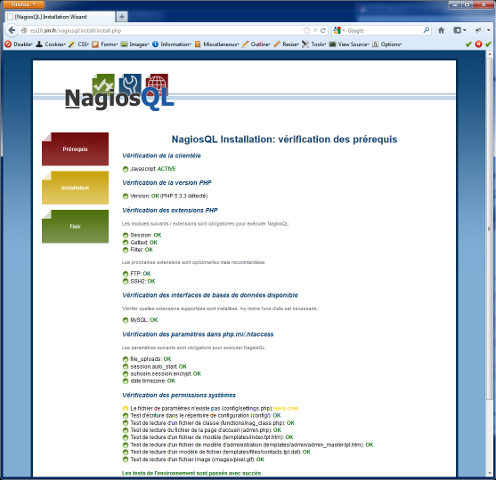
Task: Open the URL history dropdown arrow
Action: point(315,30)
